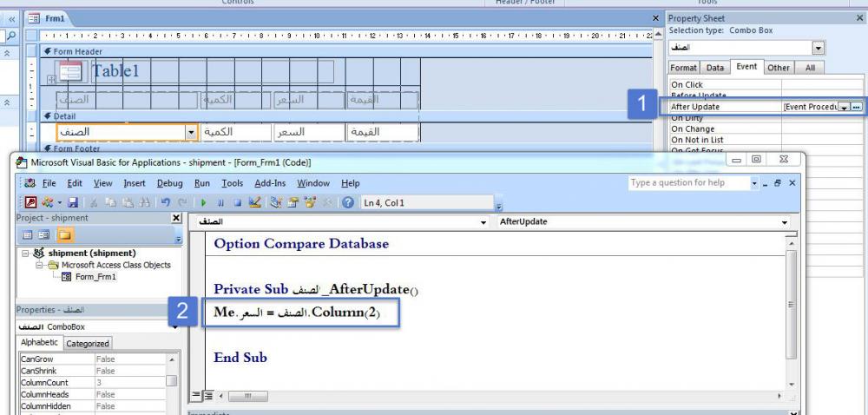This screenshot has width=868, height=415.
Task: Switch to the Event tab in Property Sheet
Action: point(746,66)
